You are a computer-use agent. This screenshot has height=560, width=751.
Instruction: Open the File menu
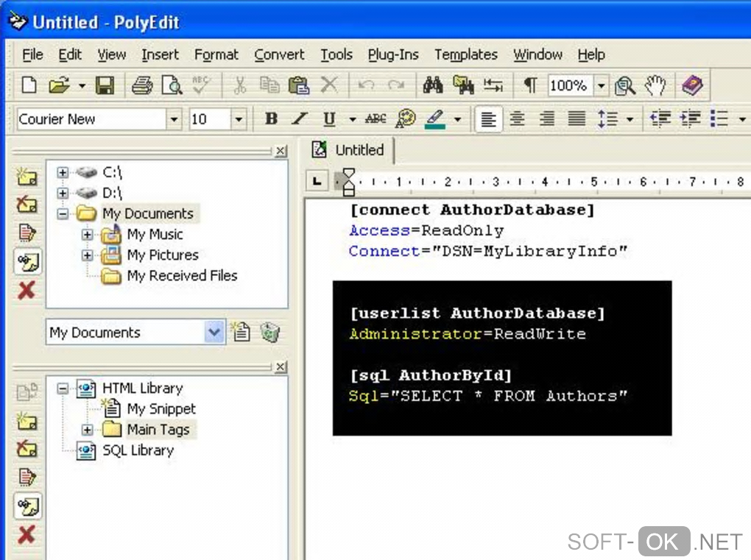pyautogui.click(x=32, y=55)
